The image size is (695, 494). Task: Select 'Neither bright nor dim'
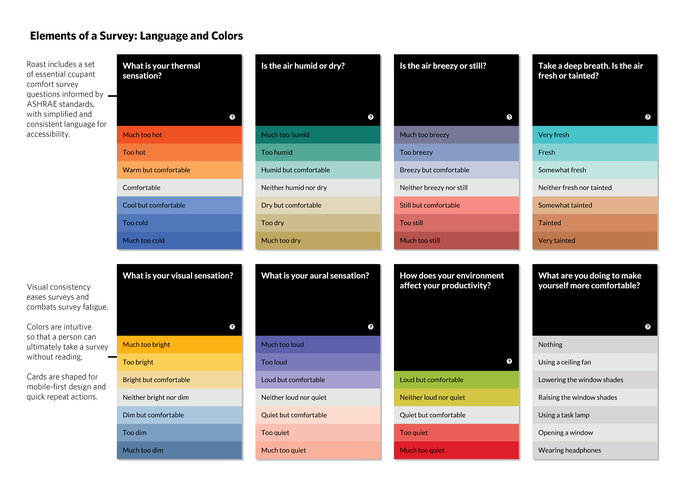[x=180, y=397]
